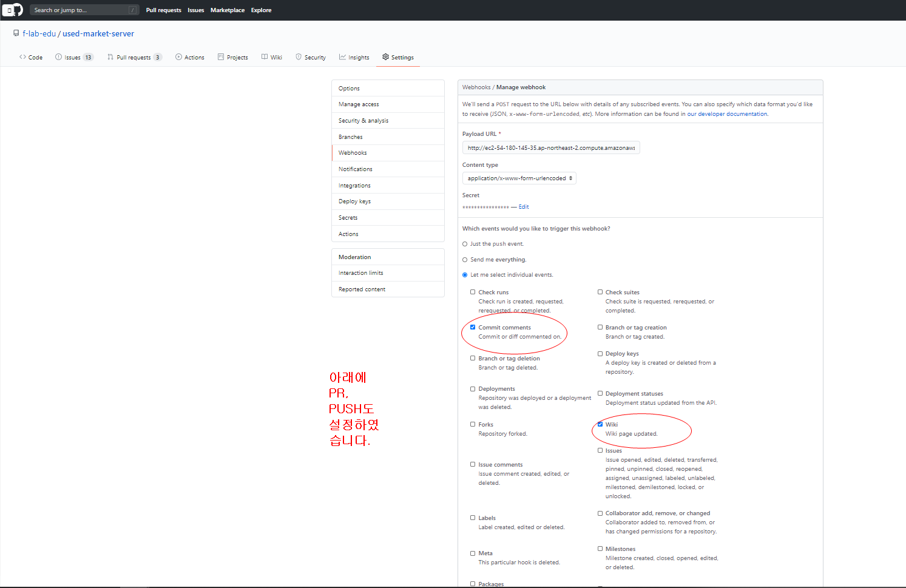Toggle Branch or tag deletion checkbox
The width and height of the screenshot is (906, 588).
point(473,358)
